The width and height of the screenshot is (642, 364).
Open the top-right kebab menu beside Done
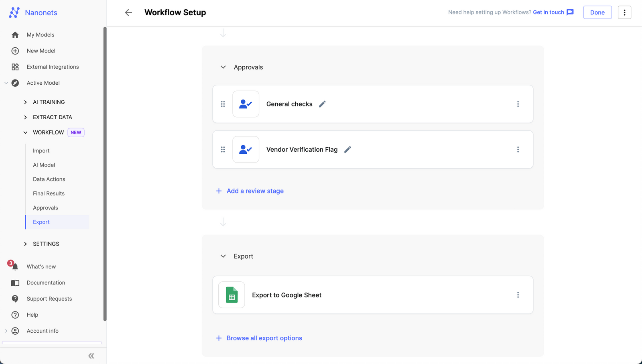[624, 12]
